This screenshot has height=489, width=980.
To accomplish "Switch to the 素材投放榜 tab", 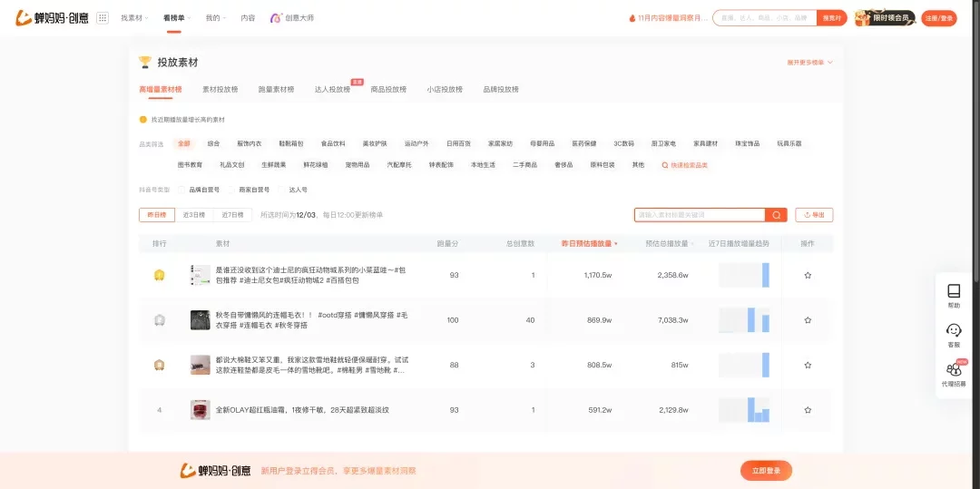I will (220, 89).
